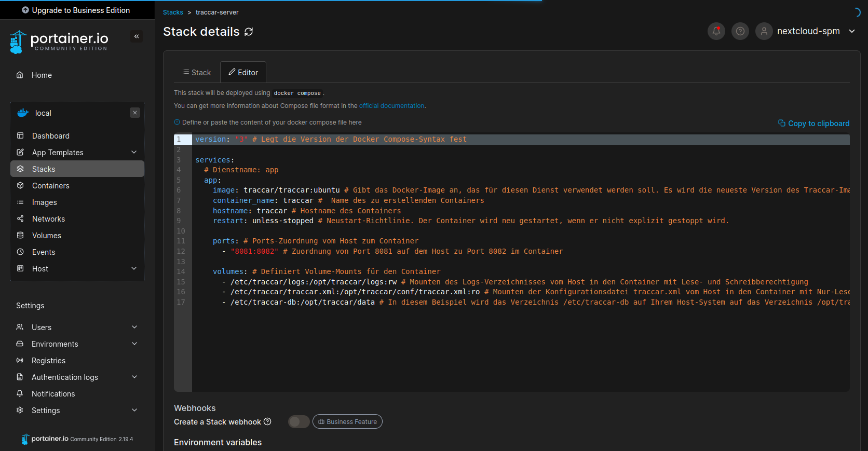868x451 pixels.
Task: Click the Stacks breadcrumb link
Action: coord(173,12)
